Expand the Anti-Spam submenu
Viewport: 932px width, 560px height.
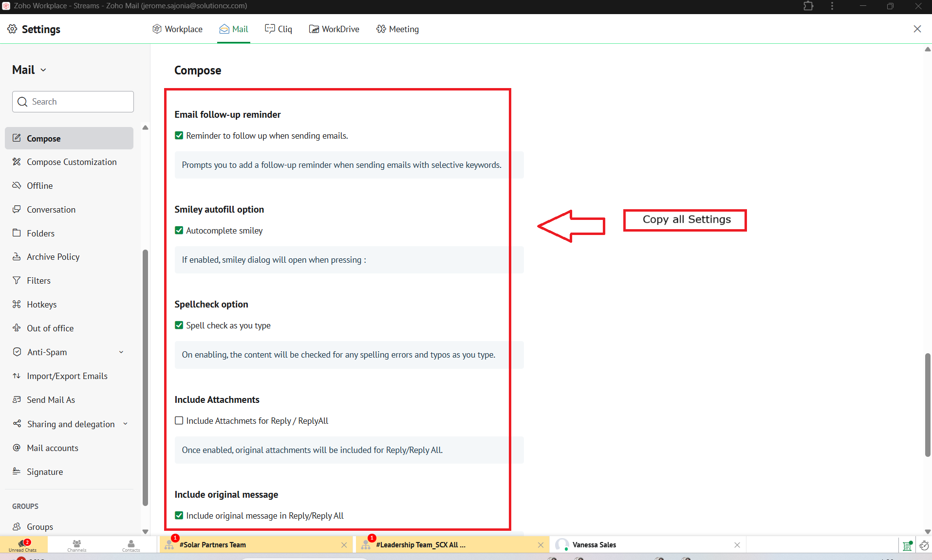pos(121,352)
